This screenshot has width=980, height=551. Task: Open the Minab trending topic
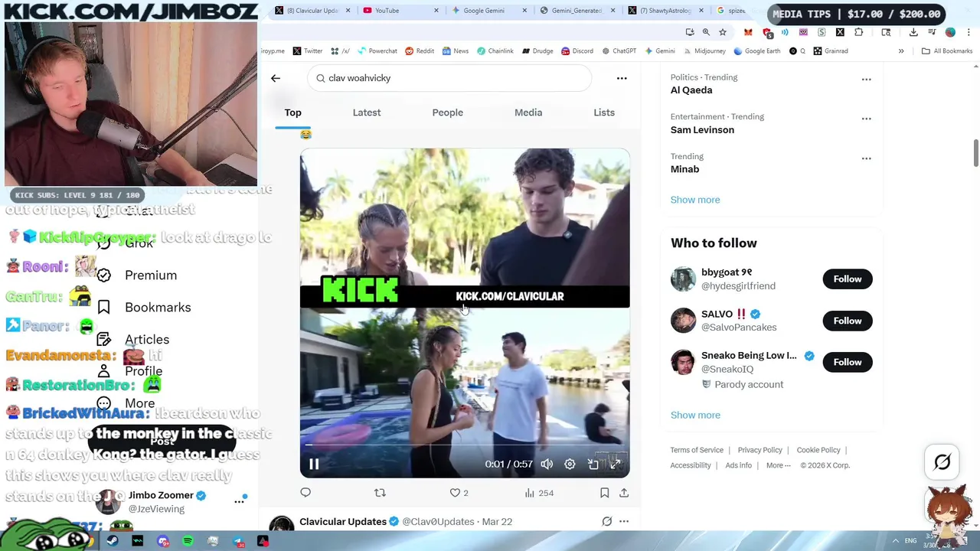tap(684, 169)
